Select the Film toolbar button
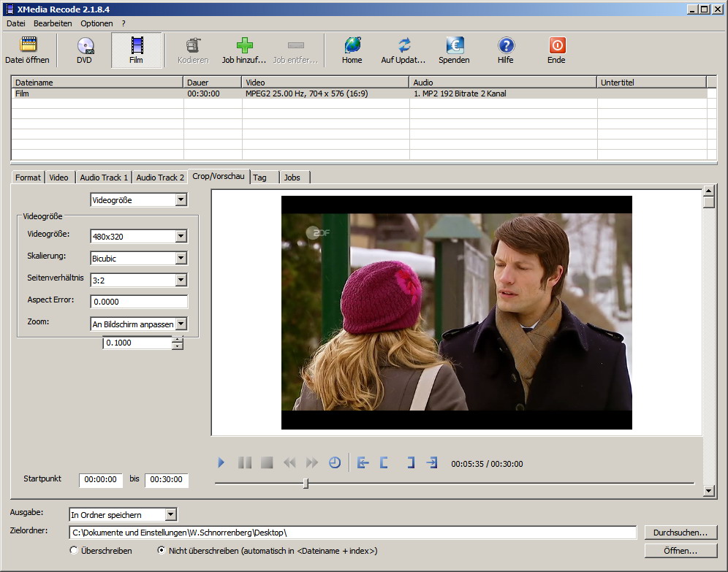Viewport: 728px width, 572px height. pyautogui.click(x=137, y=50)
